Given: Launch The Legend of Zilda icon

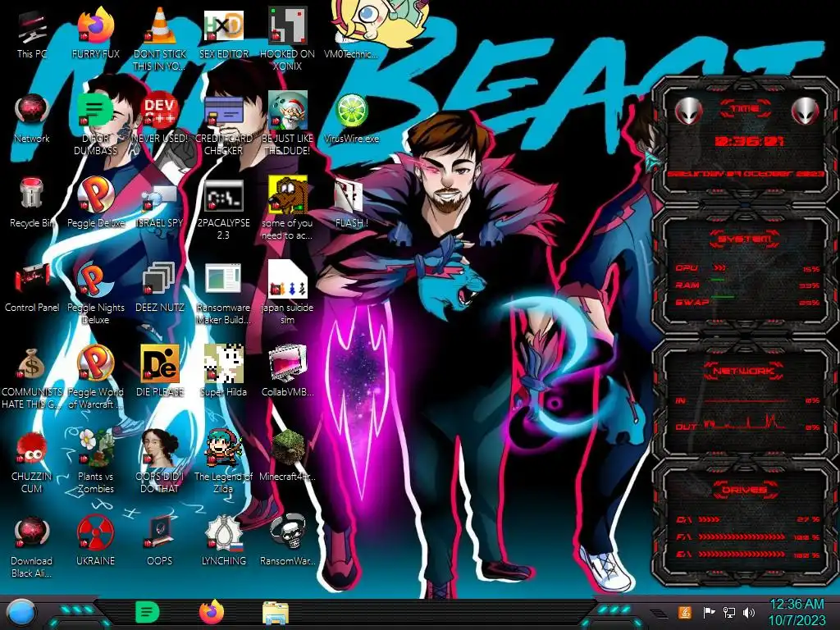Looking at the screenshot, I should (x=223, y=448).
